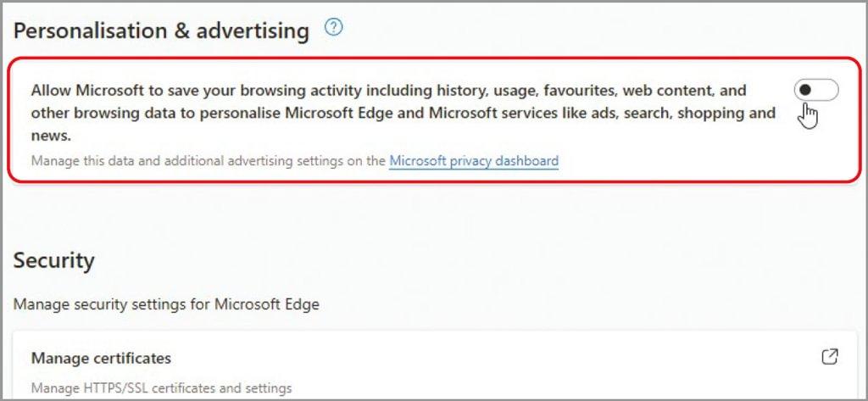Click the Personalisation & advertising heading
The width and height of the screenshot is (868, 401).
coord(161,31)
